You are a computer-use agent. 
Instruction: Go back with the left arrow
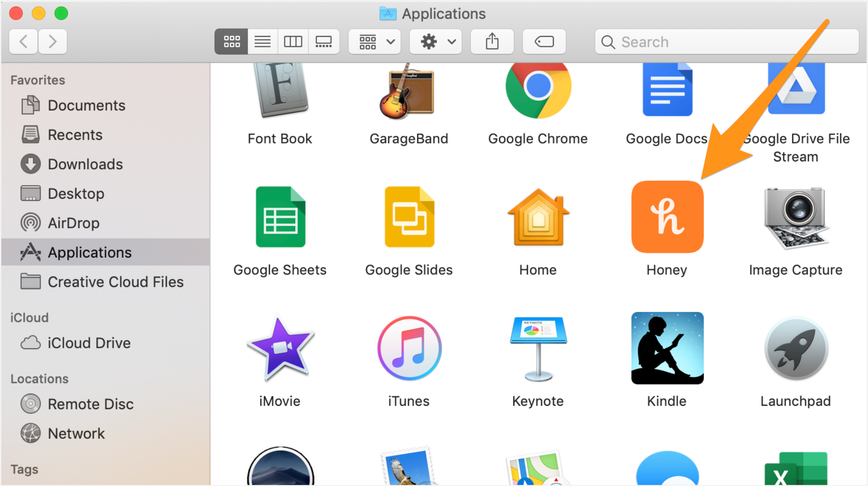[24, 42]
